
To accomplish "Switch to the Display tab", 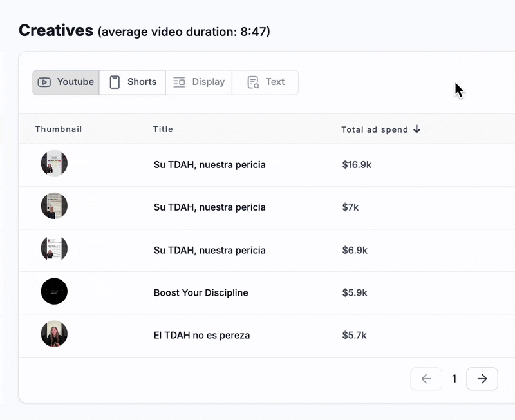I will pyautogui.click(x=199, y=82).
